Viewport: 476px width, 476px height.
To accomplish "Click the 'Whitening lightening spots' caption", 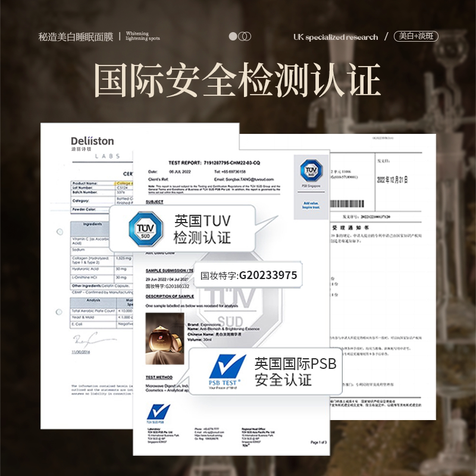I will pos(143,36).
